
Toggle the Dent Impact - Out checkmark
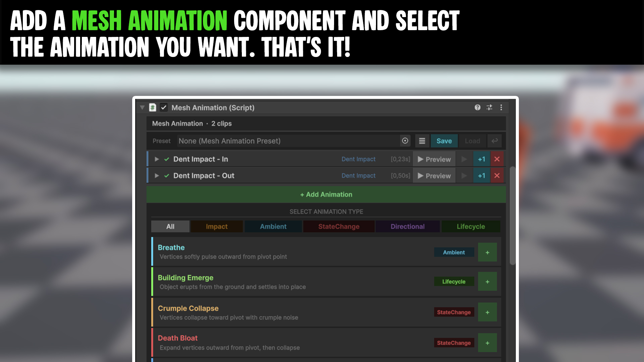[x=167, y=176]
